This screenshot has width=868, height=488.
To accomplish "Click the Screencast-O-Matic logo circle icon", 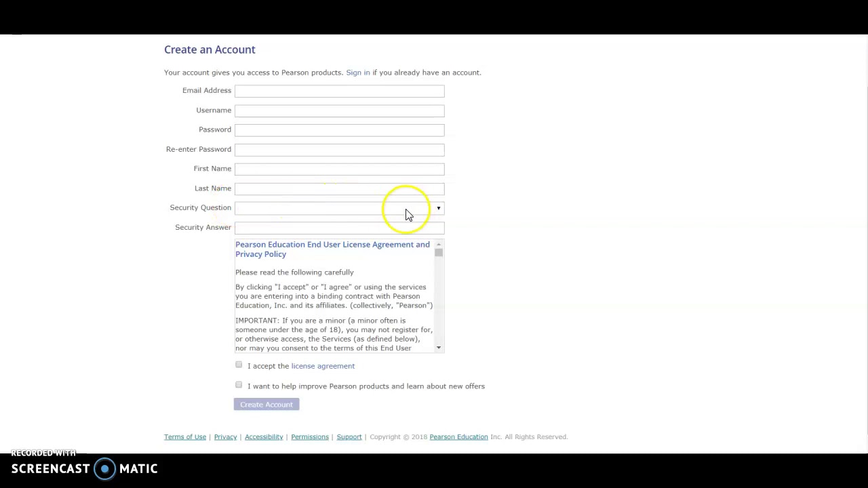I will click(105, 469).
